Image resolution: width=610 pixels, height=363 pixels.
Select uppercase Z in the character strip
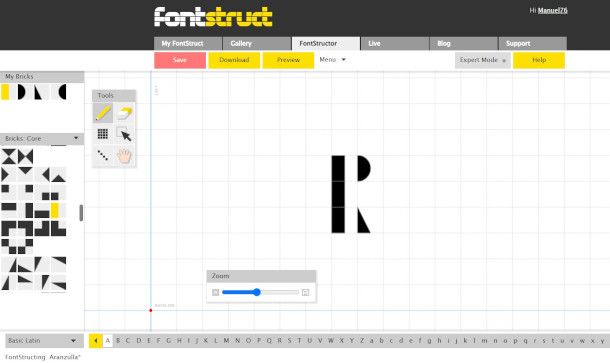pyautogui.click(x=362, y=340)
